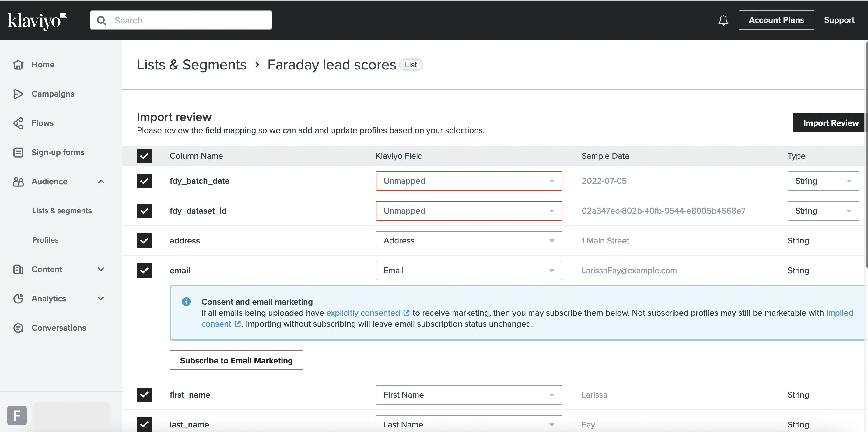The height and width of the screenshot is (432, 868).
Task: Click the Audience people icon
Action: click(x=18, y=182)
